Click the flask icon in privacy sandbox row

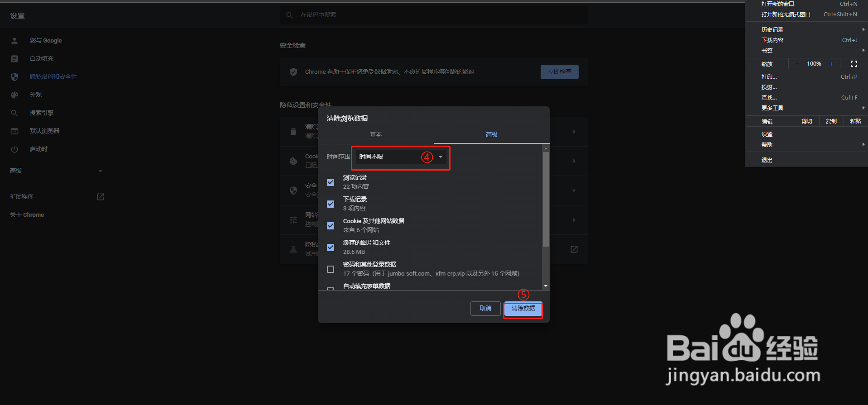[293, 249]
